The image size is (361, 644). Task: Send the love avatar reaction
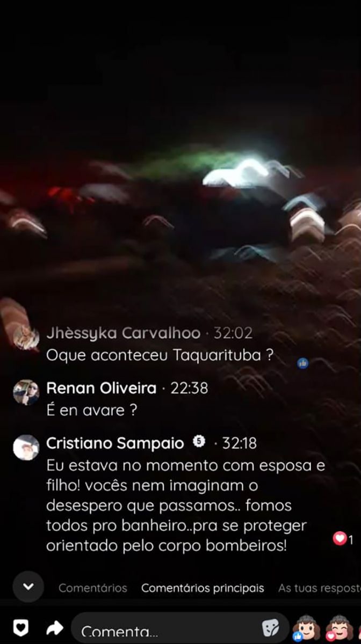[340, 627]
